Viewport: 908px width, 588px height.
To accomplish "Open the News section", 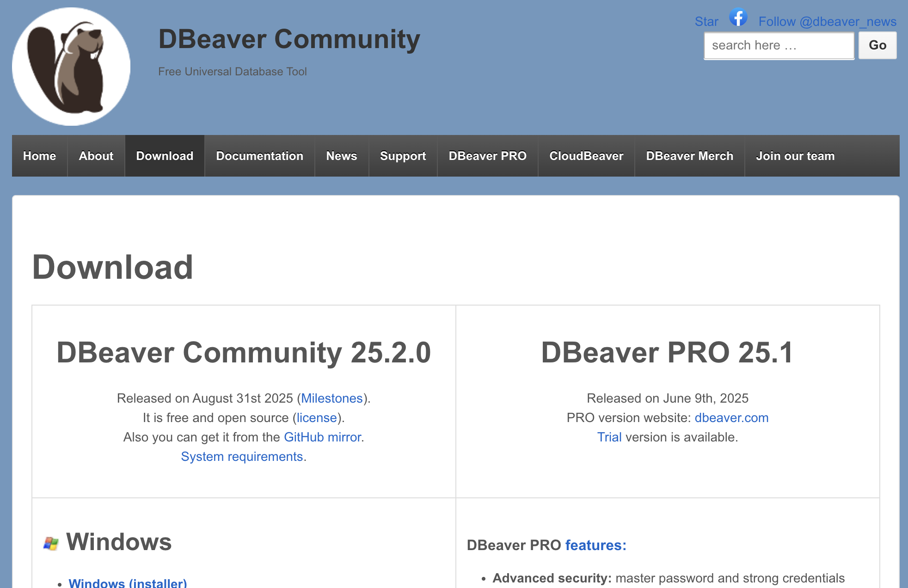I will [x=342, y=156].
